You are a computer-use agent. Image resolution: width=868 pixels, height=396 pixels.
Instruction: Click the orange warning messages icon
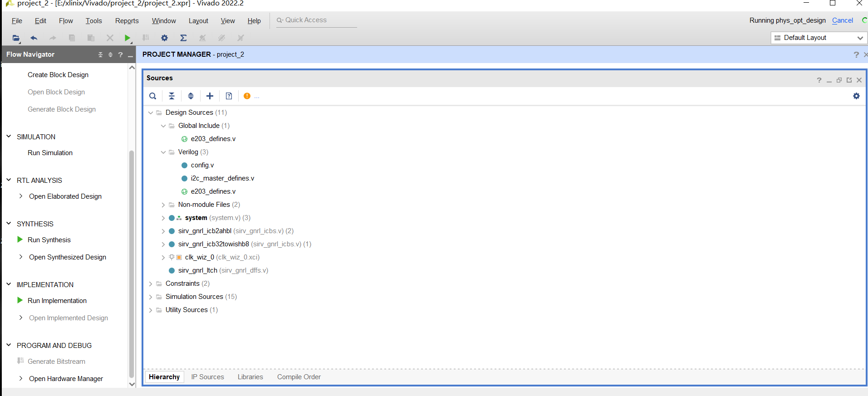[247, 96]
